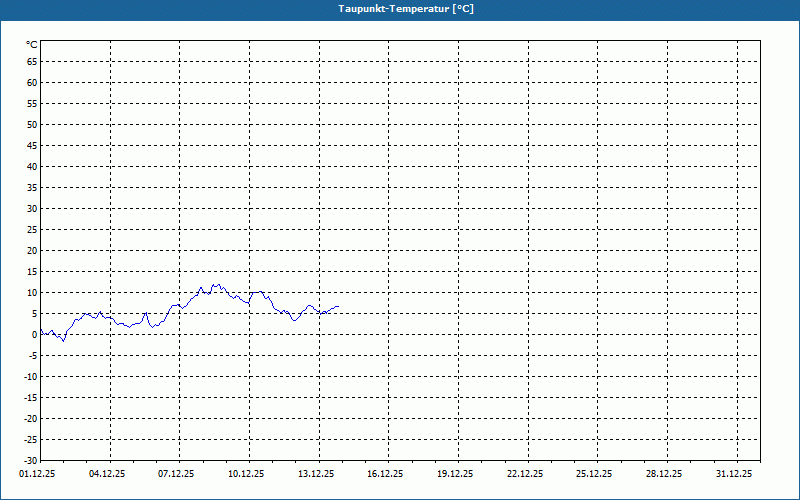
Task: Click the date label 10.12.25
Action: click(x=246, y=474)
